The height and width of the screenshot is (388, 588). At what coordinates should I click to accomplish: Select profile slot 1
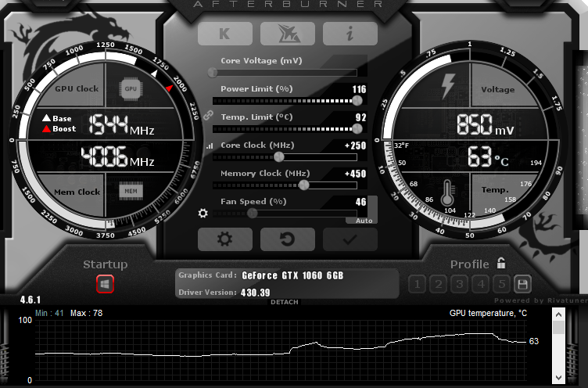tap(417, 285)
